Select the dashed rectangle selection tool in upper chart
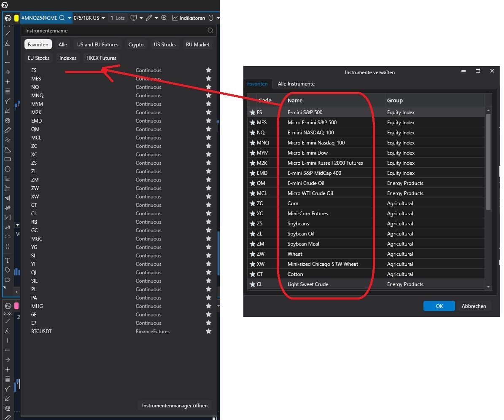This screenshot has height=420, width=504. pos(8,237)
